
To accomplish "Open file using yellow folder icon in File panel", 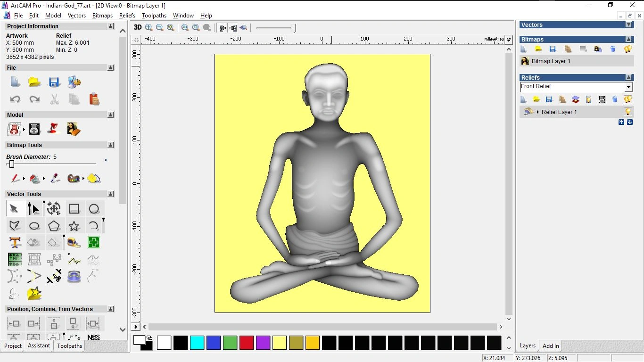I will click(34, 82).
